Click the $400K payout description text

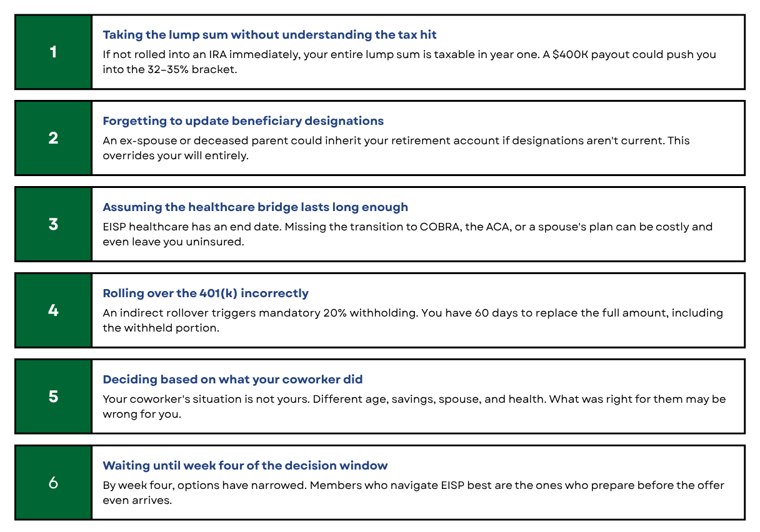click(x=409, y=62)
